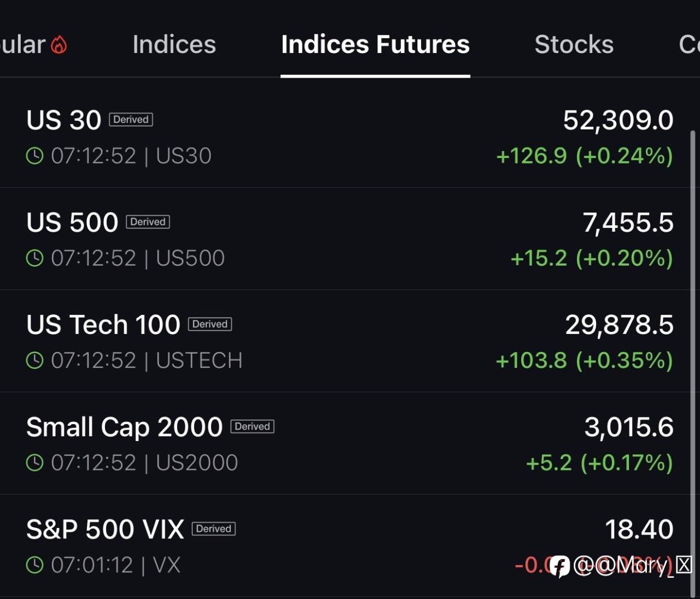
Task: Click the US 30 price 52,309.0
Action: coord(619,120)
